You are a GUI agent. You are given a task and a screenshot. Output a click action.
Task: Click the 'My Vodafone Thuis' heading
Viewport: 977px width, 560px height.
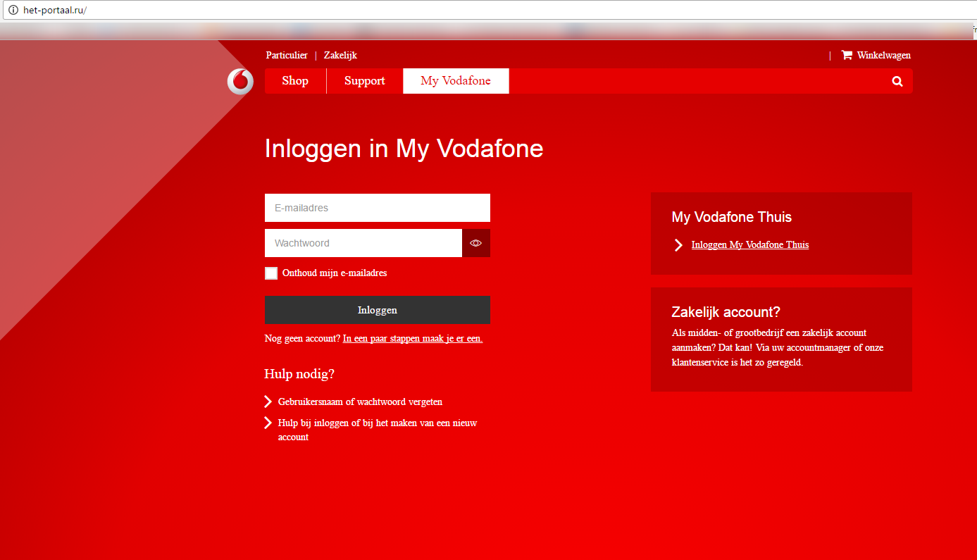pyautogui.click(x=732, y=217)
